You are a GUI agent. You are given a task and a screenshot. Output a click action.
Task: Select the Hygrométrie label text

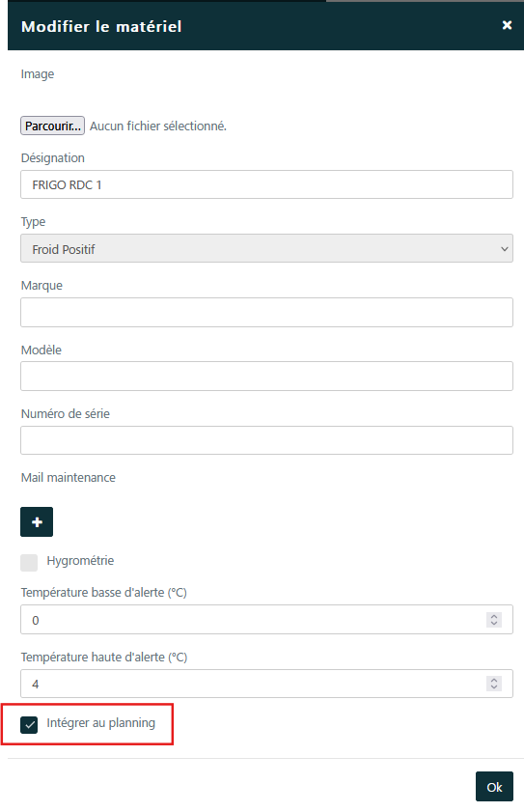pos(80,561)
